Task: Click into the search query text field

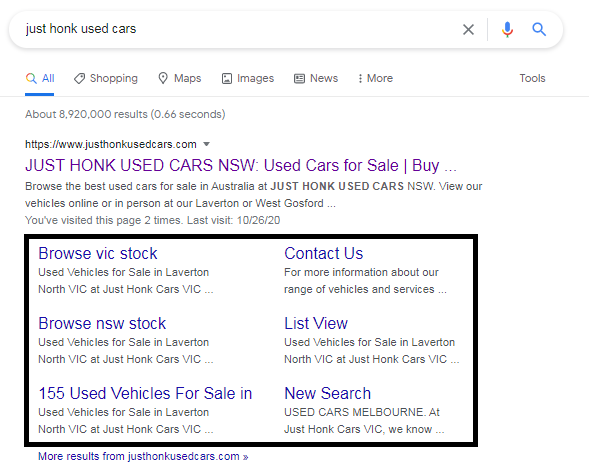Action: click(240, 29)
